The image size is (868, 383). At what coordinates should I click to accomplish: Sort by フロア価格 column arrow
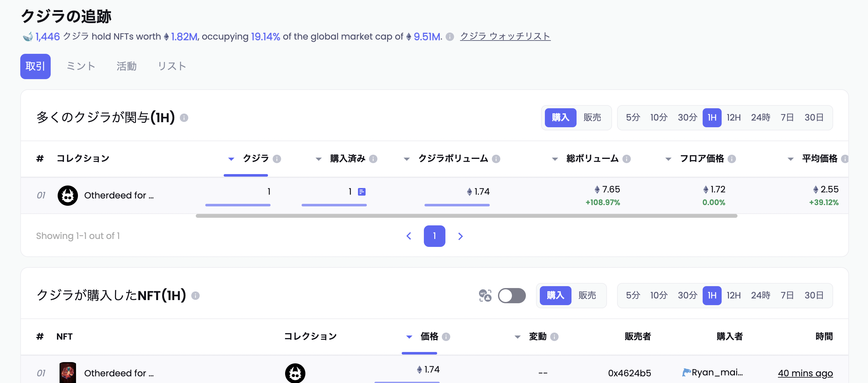[668, 159]
